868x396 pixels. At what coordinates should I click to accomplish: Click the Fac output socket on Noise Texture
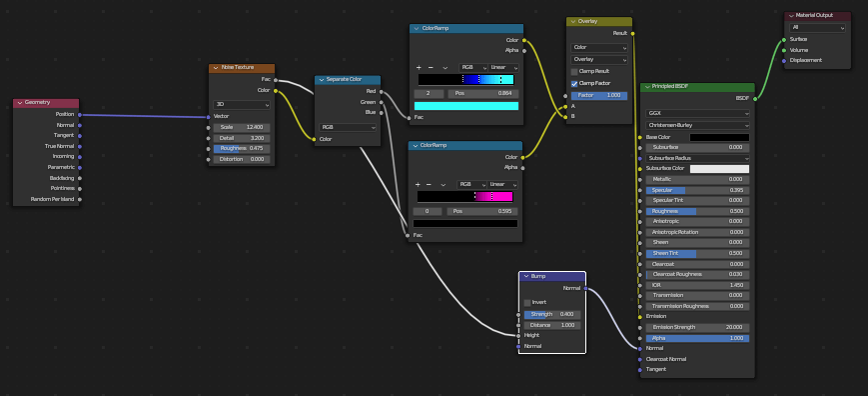pos(275,80)
